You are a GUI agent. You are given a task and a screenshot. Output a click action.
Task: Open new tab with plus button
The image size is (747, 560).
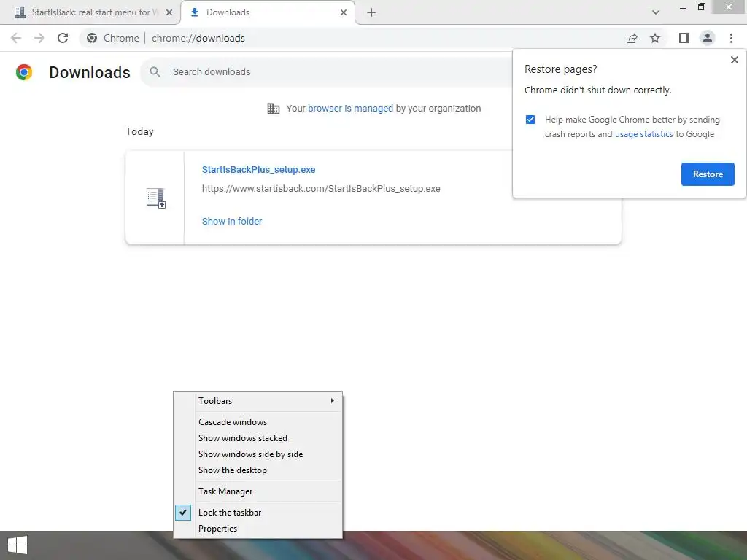(371, 12)
